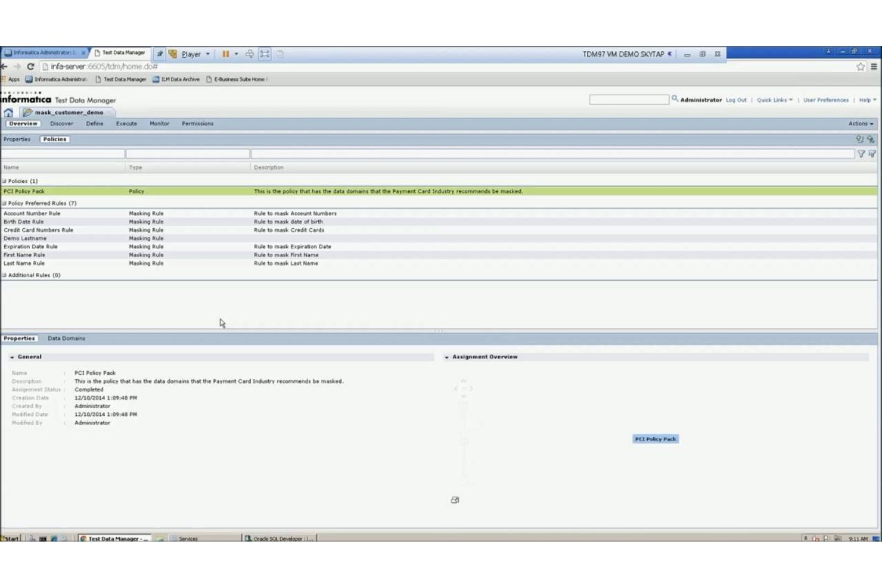Screen dimensions: 882x588
Task: Click the small icon below assignment diagram
Action: (x=455, y=500)
